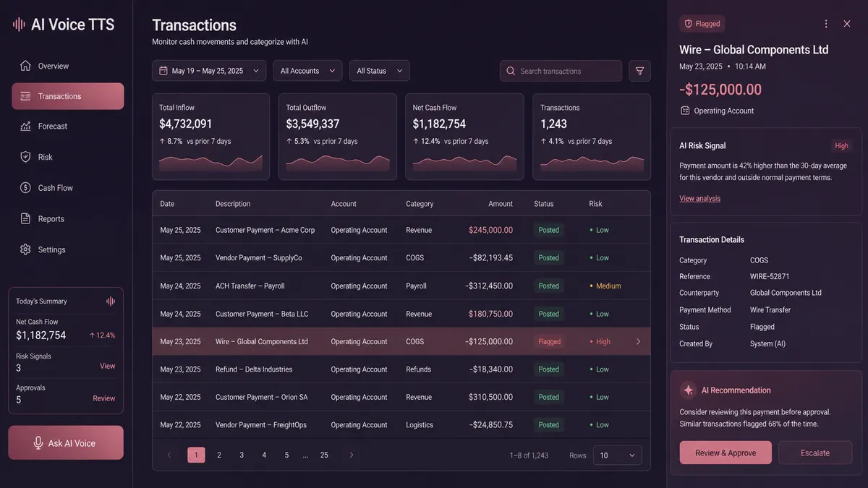The width and height of the screenshot is (868, 488).
Task: Click the Settings gear icon
Action: coord(25,249)
